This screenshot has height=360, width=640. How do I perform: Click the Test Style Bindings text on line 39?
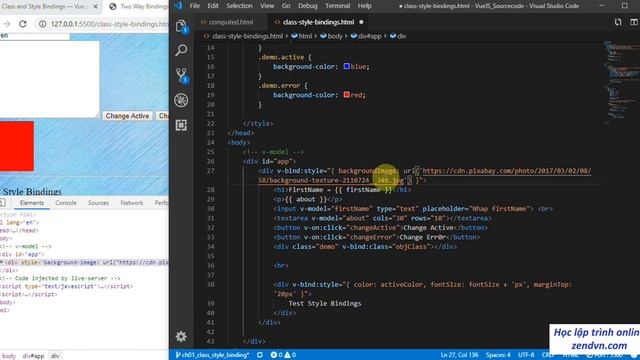pyautogui.click(x=325, y=303)
